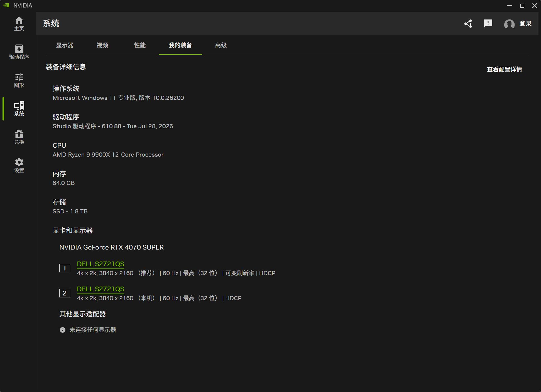Click AMD Ryzen 9 9900X processor text
The width and height of the screenshot is (541, 392).
tap(108, 155)
